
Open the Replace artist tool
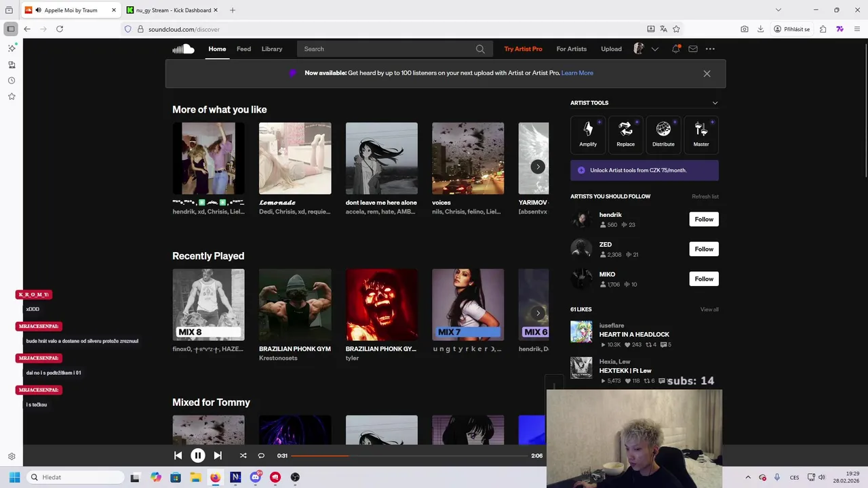pos(625,134)
